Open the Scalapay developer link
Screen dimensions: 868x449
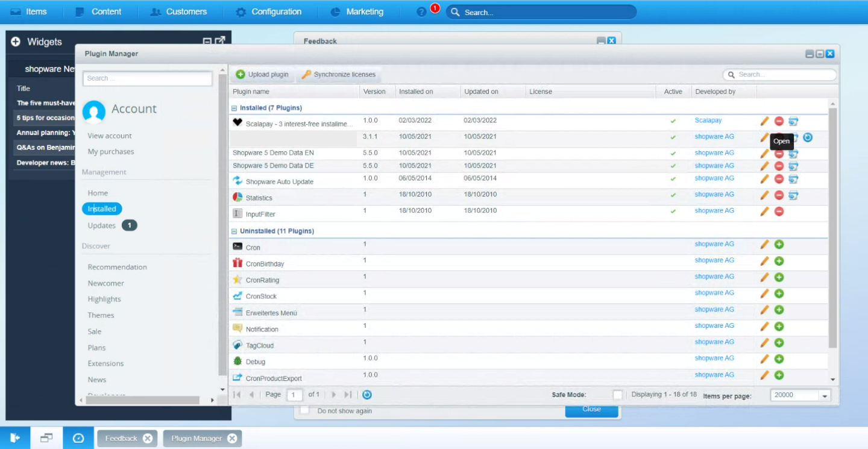tap(708, 121)
